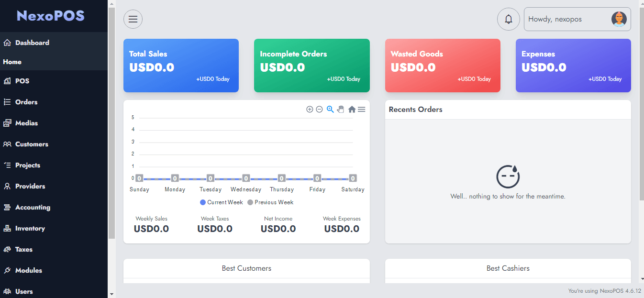This screenshot has height=298, width=644.
Task: Expand the Accounting section in the sidebar
Action: pos(33,207)
